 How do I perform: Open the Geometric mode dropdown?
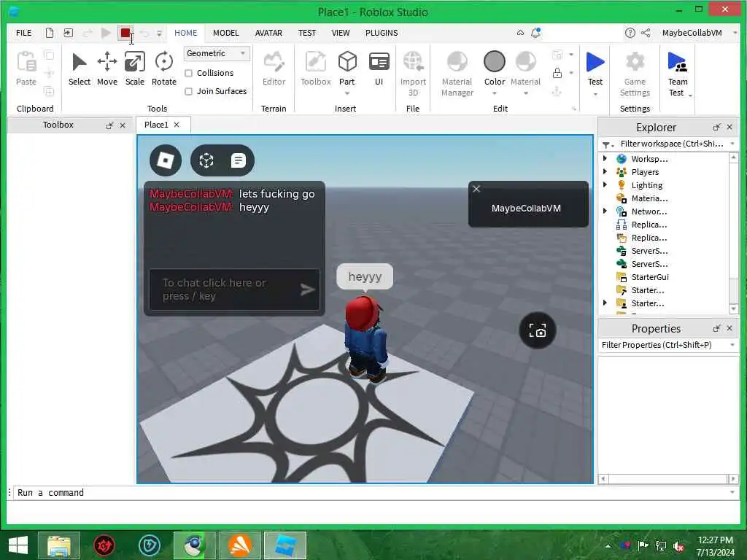[217, 53]
